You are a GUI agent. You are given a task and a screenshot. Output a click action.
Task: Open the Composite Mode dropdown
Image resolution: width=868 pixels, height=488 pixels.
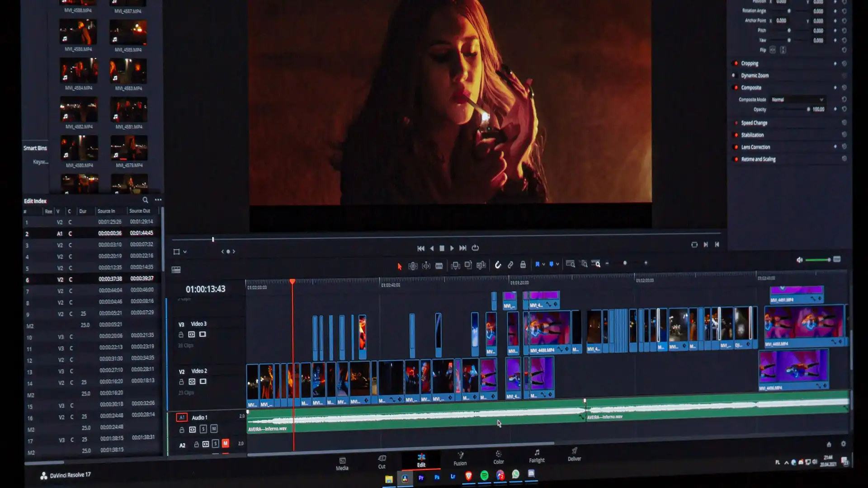tap(797, 99)
